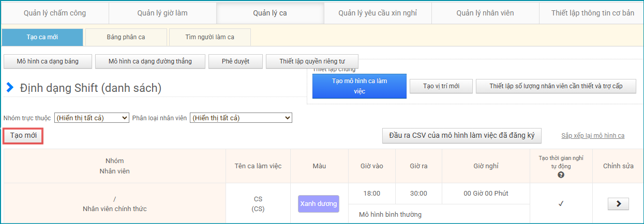Image resolution: width=644 pixels, height=224 pixels.
Task: Open the Phân loại nhân viên dropdown
Action: click(x=241, y=118)
